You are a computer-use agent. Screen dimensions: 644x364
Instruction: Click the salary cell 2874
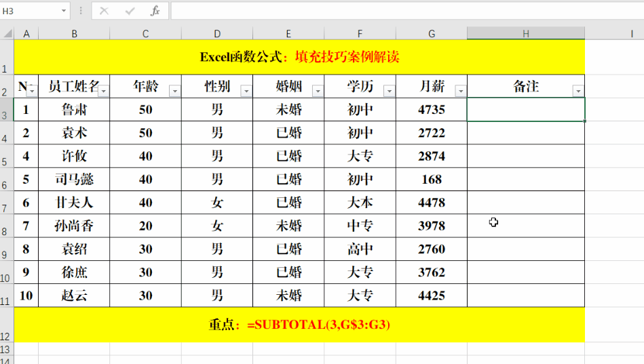432,156
